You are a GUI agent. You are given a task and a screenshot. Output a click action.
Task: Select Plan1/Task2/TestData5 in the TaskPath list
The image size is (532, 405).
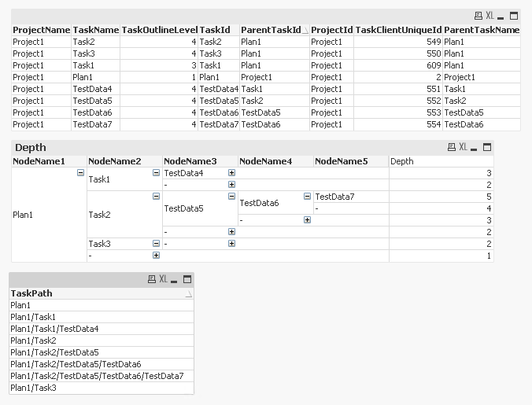coord(54,352)
